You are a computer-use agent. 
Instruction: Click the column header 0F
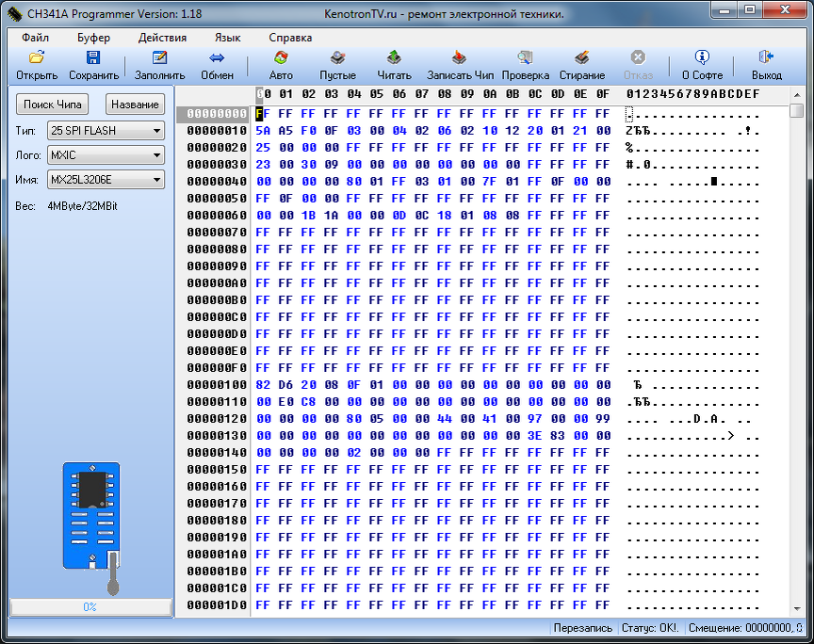(x=602, y=94)
